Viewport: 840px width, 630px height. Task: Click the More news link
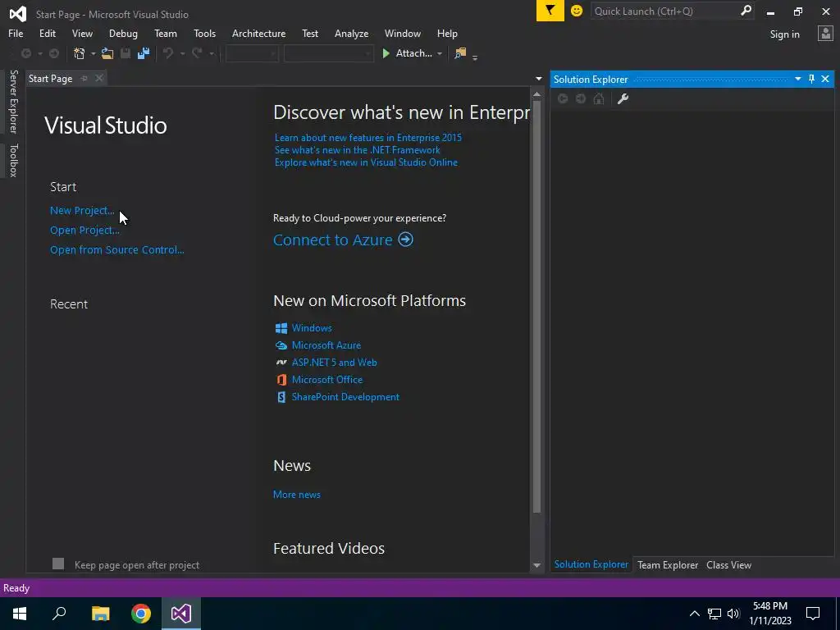(297, 495)
